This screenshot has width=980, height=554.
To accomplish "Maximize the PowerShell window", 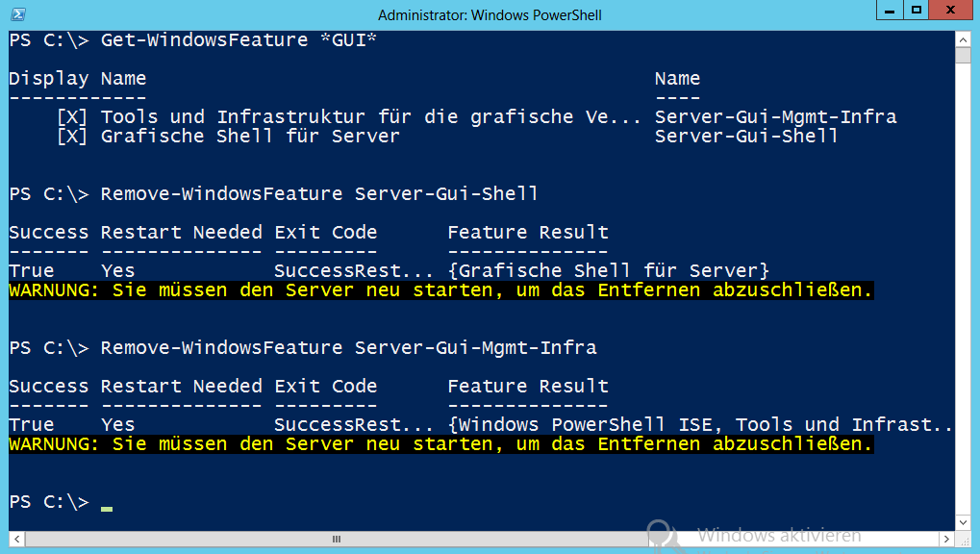I will (x=917, y=11).
